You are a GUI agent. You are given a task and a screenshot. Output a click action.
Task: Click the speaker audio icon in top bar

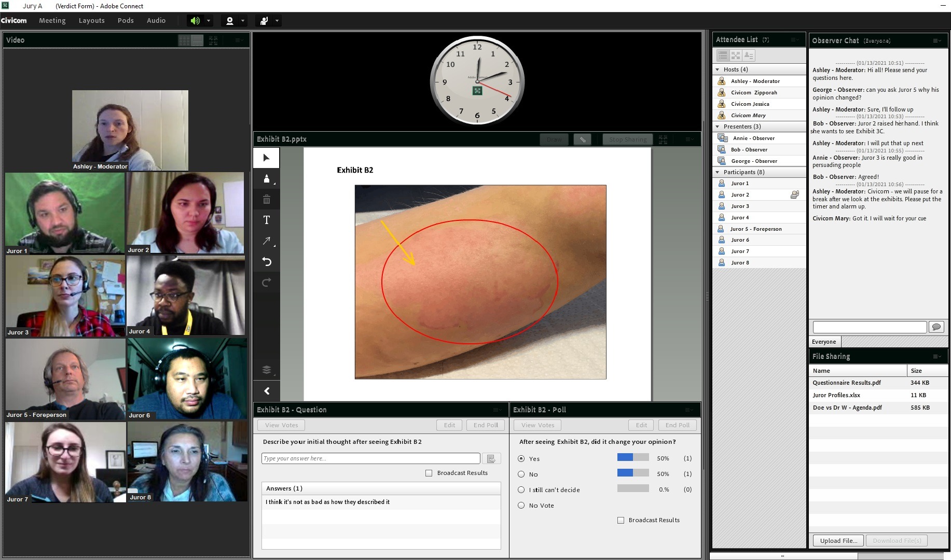(x=195, y=21)
